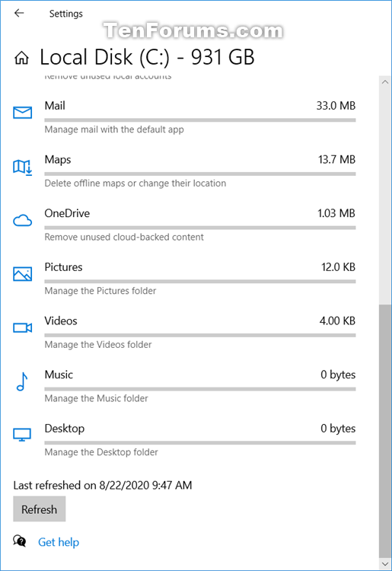The height and width of the screenshot is (571, 392).
Task: Go back using the Settings back arrow
Action: [19, 13]
